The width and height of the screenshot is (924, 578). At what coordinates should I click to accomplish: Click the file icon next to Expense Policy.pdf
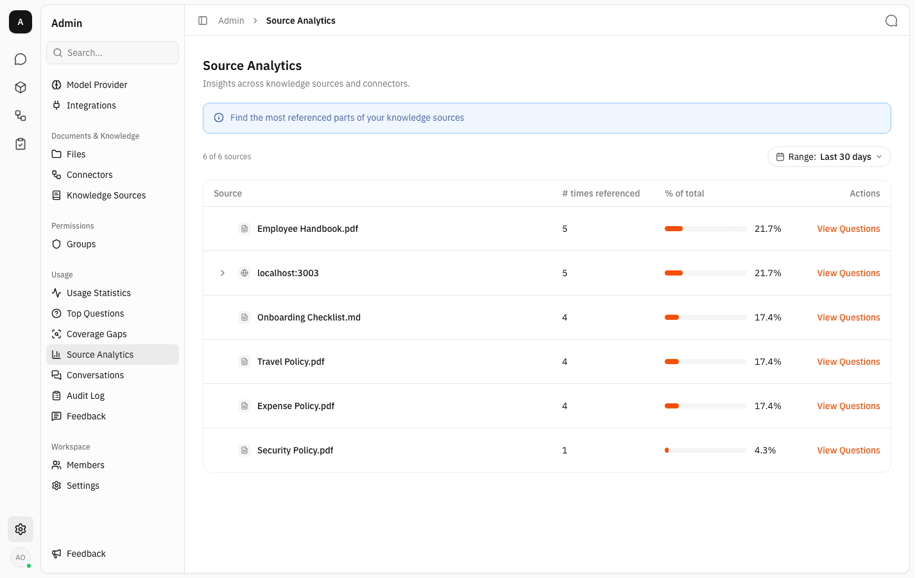pyautogui.click(x=244, y=406)
